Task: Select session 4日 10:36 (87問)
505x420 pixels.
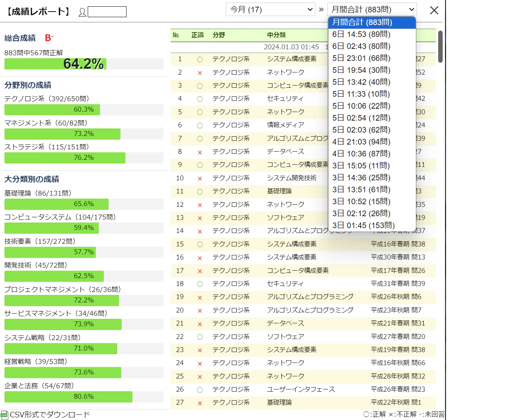Action: point(372,154)
